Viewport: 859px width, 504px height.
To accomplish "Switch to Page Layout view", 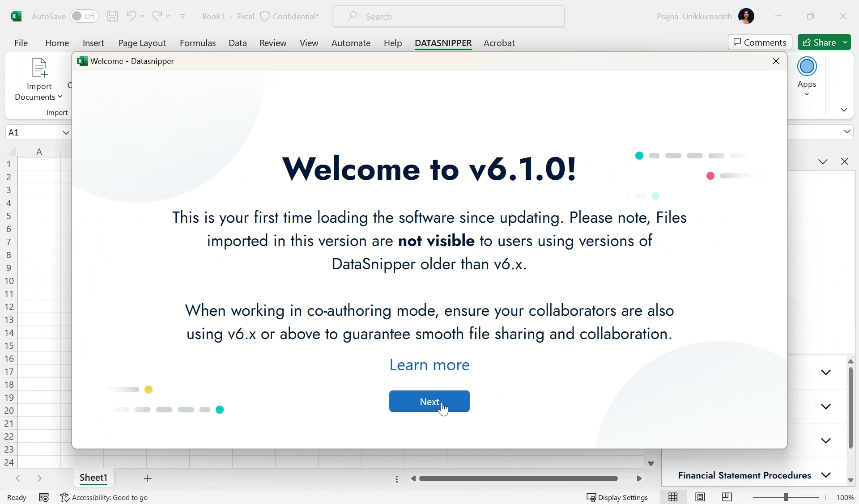I will tap(700, 497).
